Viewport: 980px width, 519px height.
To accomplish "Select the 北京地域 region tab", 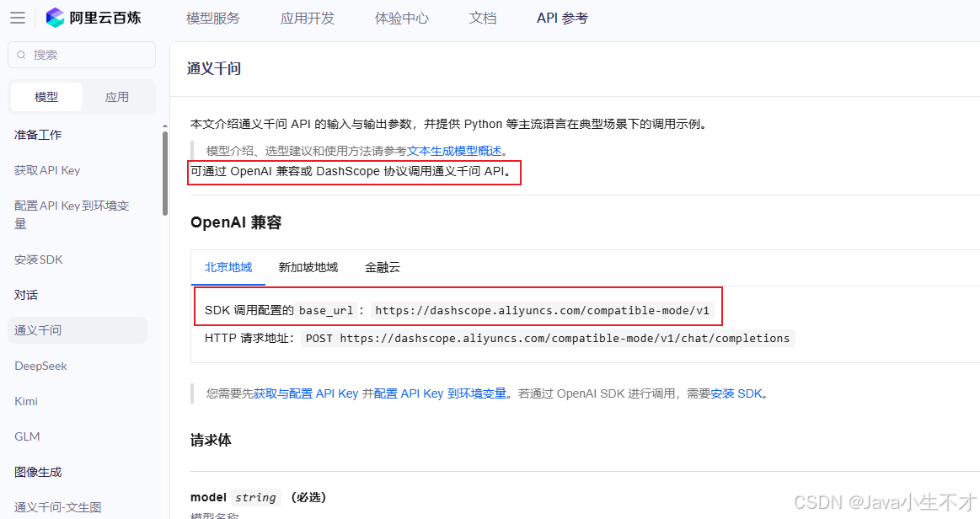I will point(228,267).
